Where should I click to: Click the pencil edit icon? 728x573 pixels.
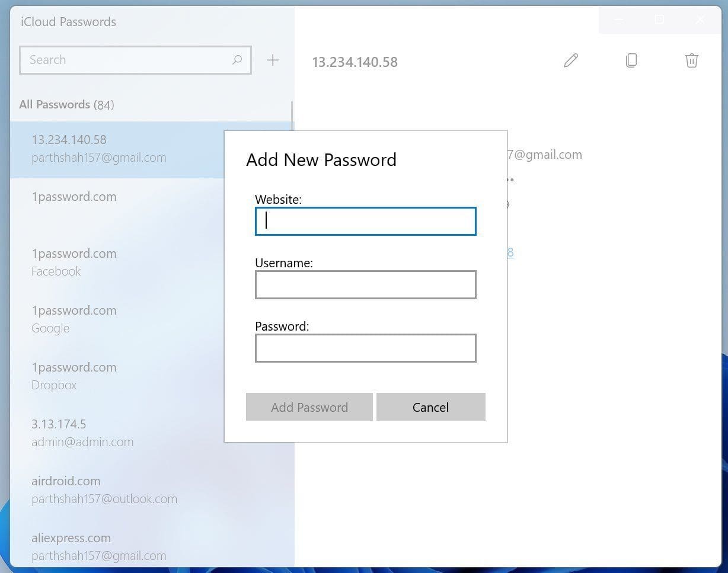[571, 60]
